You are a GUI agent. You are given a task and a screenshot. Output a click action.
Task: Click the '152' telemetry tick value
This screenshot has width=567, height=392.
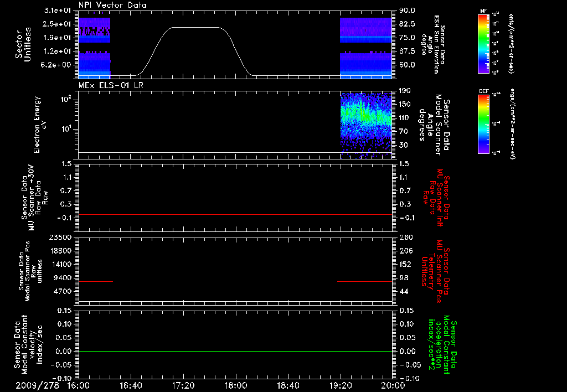(x=405, y=264)
